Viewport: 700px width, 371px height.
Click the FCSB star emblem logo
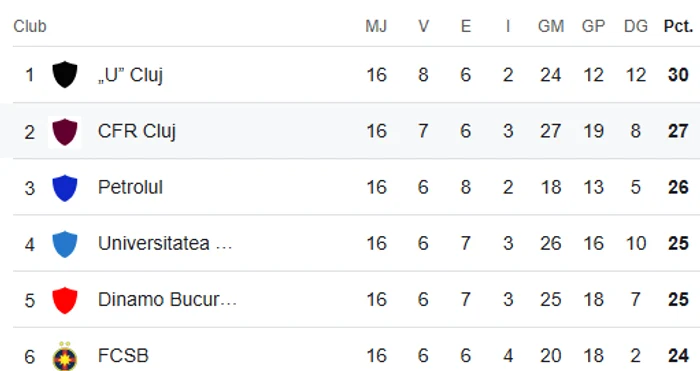65,356
